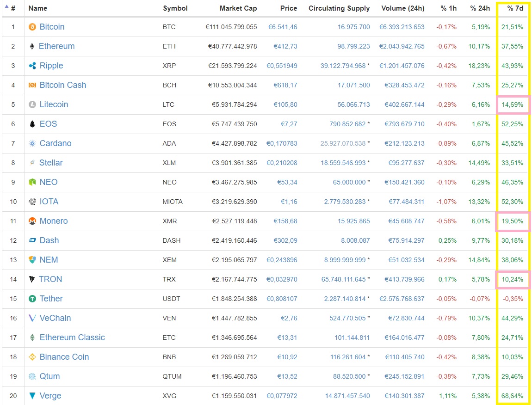Screen dimensions: 532x405
Task: Click the USDT symbol cell
Action: click(171, 299)
